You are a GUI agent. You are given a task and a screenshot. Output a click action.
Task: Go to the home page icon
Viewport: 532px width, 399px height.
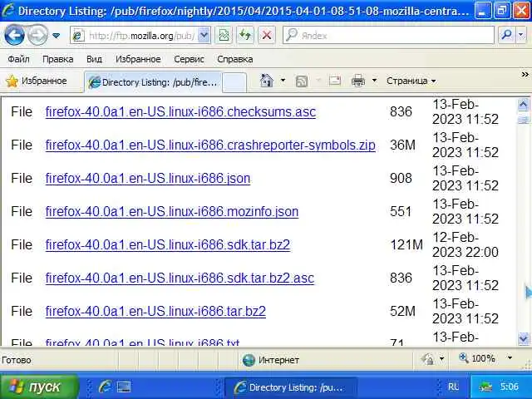point(267,81)
